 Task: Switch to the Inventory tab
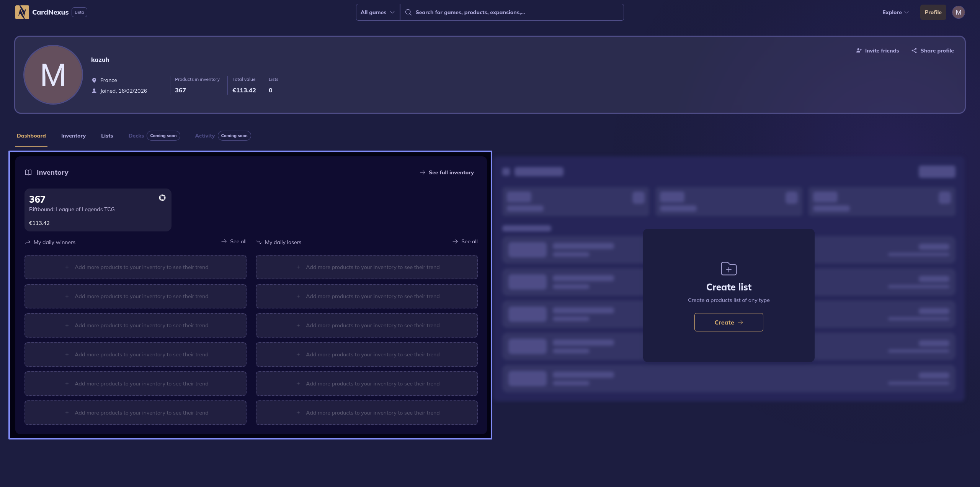tap(73, 136)
